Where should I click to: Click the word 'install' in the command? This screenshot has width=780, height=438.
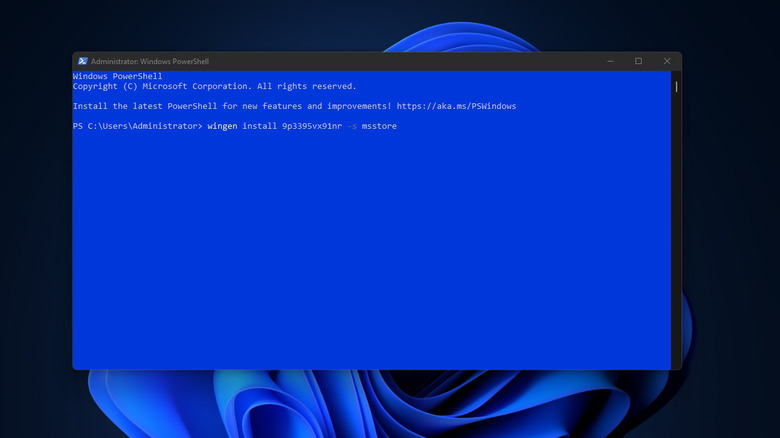click(x=259, y=126)
